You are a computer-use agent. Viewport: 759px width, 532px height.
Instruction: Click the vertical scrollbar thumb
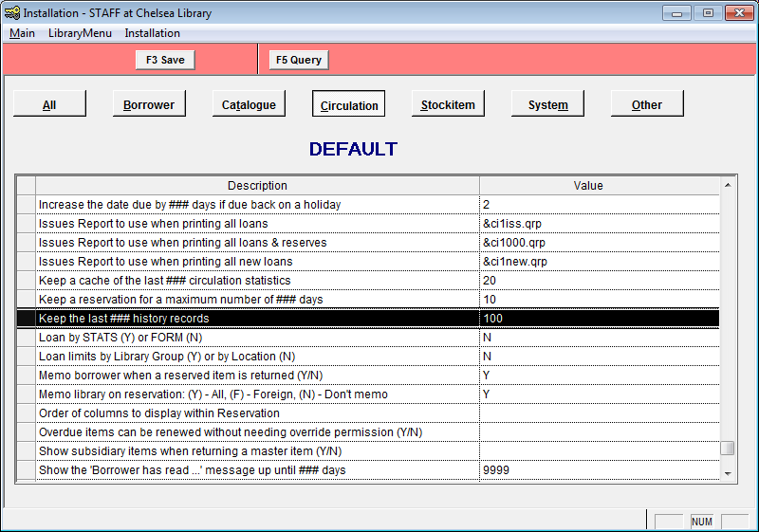(727, 449)
